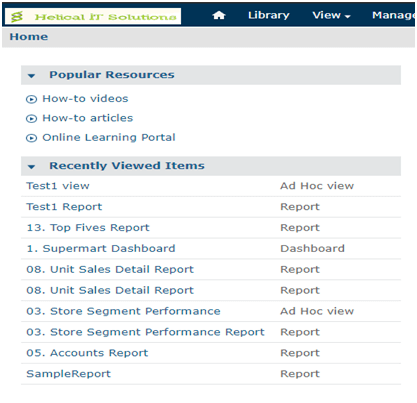Open 05. Accounts Report

coord(87,353)
